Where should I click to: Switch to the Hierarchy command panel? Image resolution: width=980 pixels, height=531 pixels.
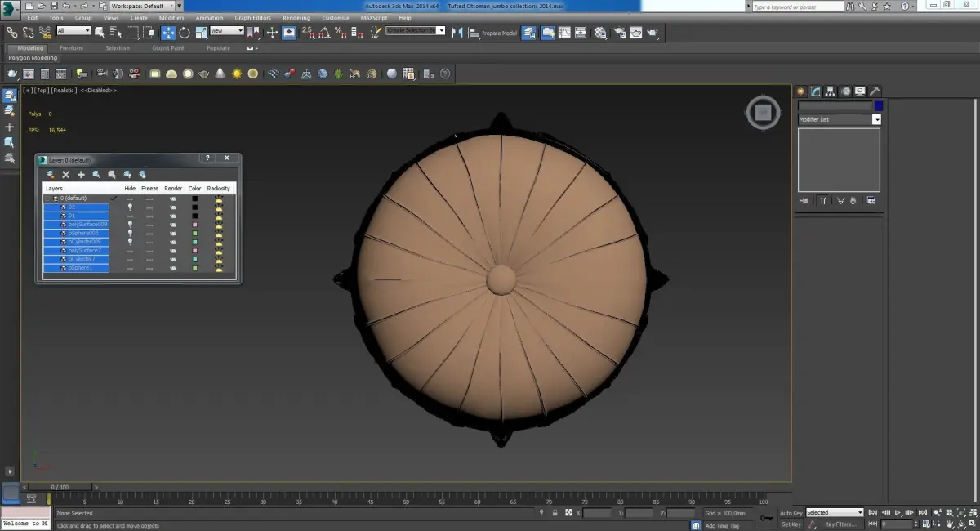pos(829,91)
